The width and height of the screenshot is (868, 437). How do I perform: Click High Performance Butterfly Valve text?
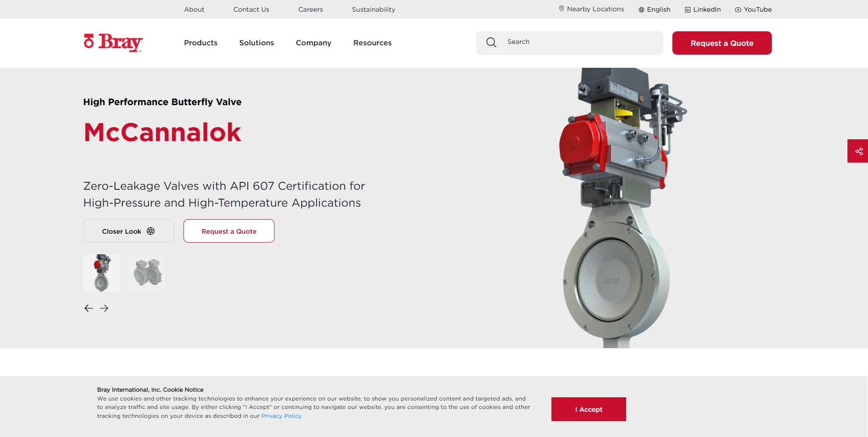click(x=162, y=102)
